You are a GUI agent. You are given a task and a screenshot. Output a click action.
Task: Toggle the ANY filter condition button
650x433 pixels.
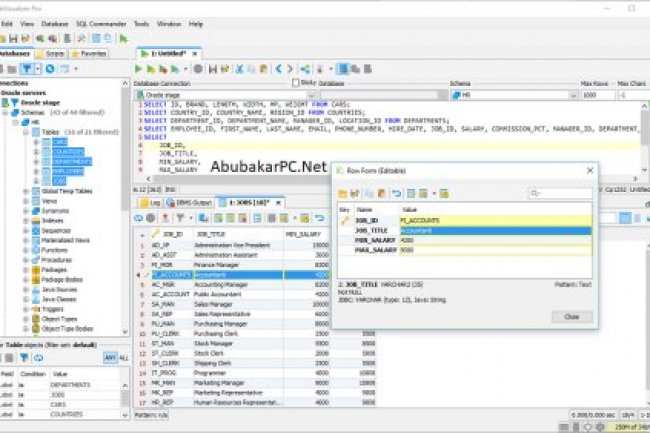(109, 357)
